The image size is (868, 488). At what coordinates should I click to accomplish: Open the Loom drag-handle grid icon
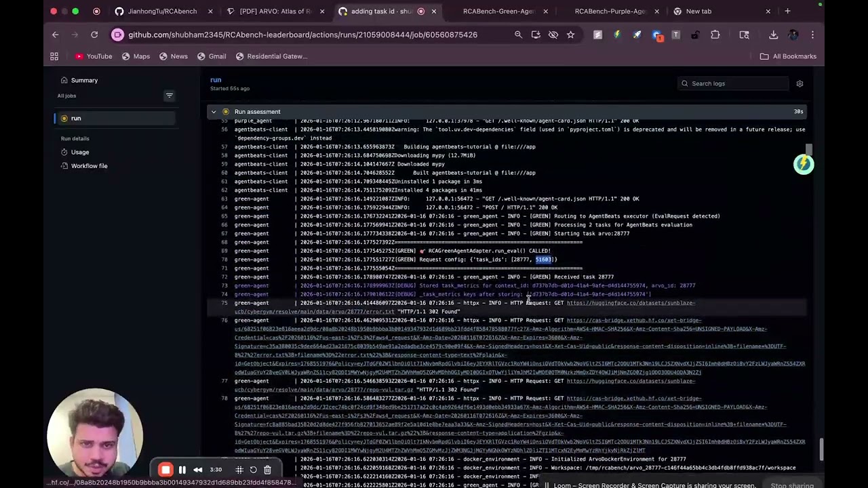coord(239,470)
